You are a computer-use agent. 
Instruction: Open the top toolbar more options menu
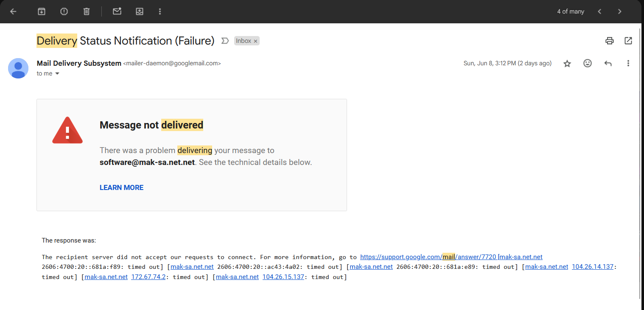160,11
